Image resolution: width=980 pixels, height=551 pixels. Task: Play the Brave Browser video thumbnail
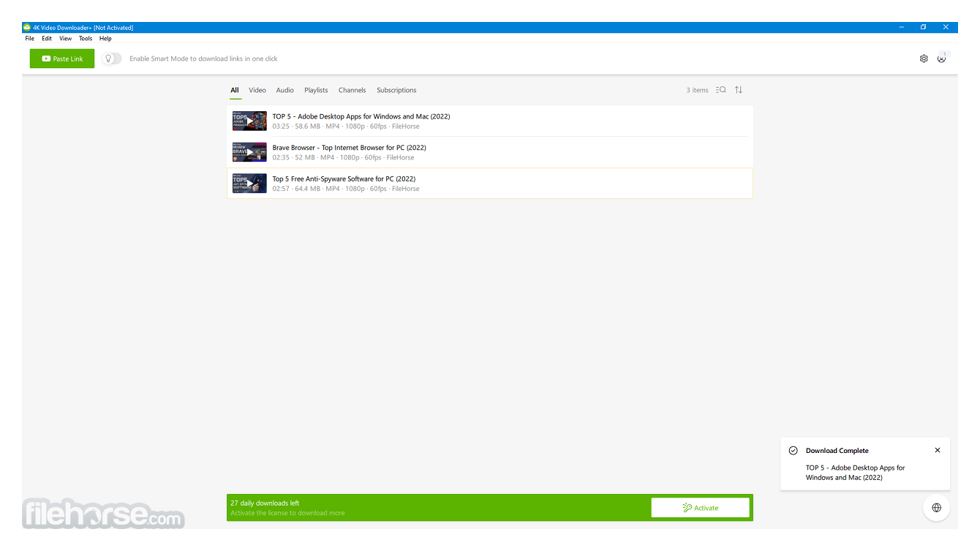249,152
